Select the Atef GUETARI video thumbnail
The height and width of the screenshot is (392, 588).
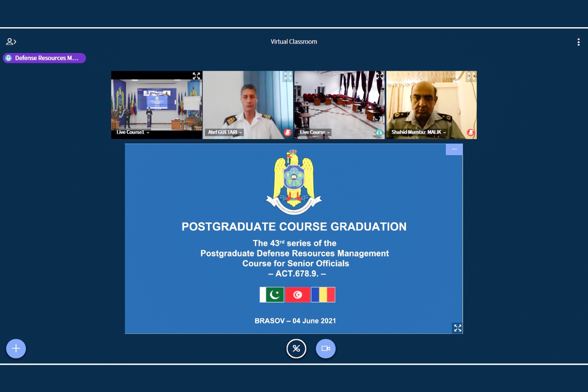(x=248, y=105)
